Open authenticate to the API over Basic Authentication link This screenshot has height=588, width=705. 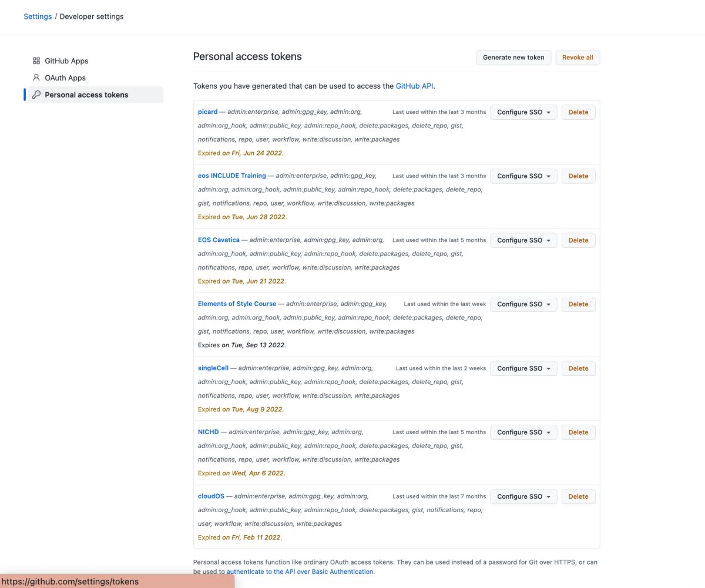point(300,572)
